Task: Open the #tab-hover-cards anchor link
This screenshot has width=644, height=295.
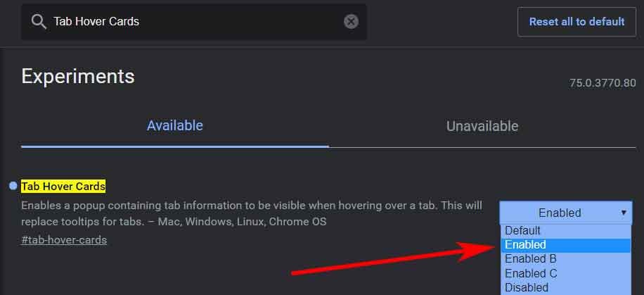Action: point(64,240)
